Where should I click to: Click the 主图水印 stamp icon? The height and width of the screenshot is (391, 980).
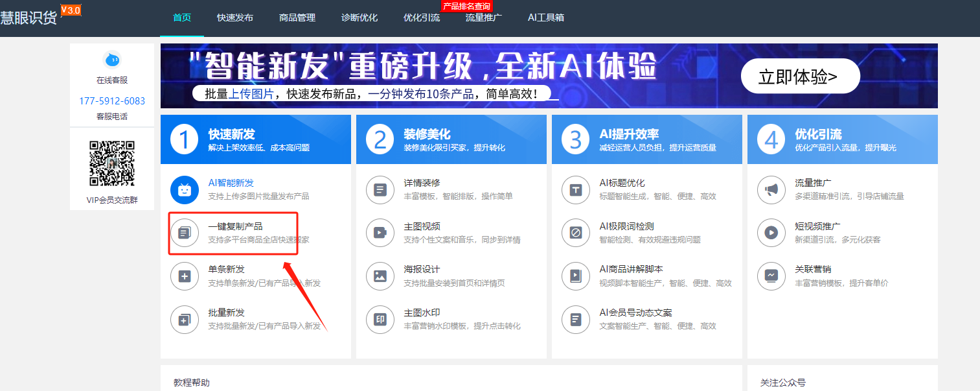[380, 320]
